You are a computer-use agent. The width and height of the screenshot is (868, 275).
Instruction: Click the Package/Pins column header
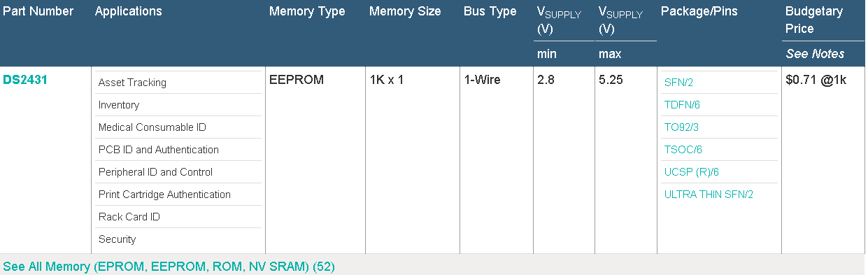pos(699,11)
